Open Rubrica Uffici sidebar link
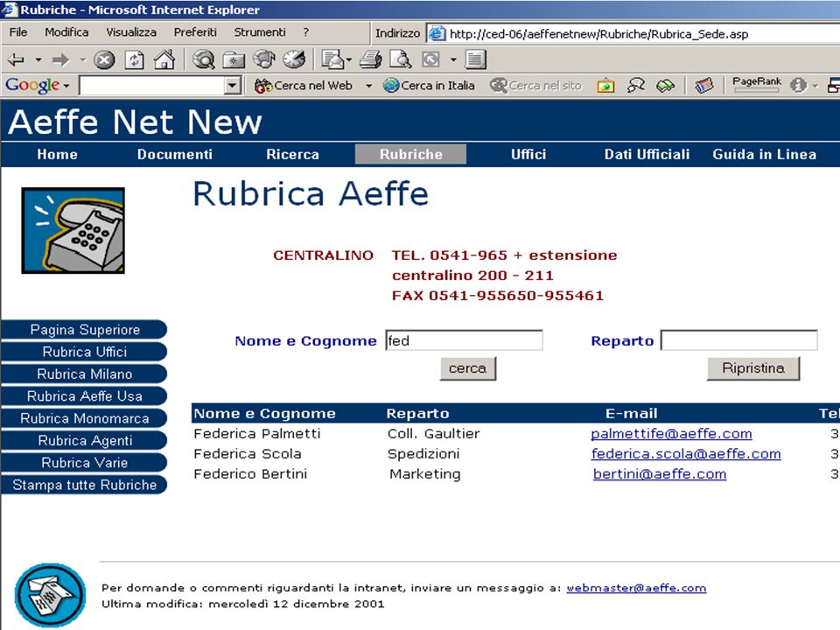 [x=84, y=352]
